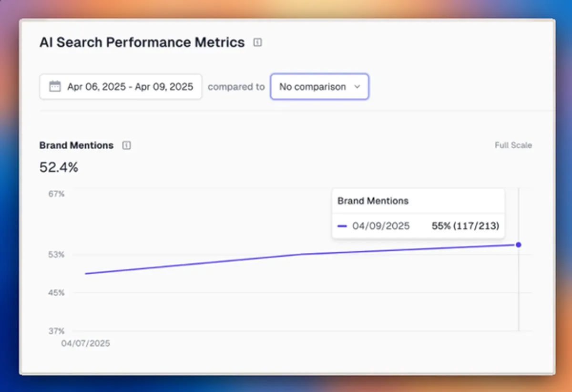Click the 04/09/2025 date in tooltip
The height and width of the screenshot is (392, 572).
pos(381,226)
